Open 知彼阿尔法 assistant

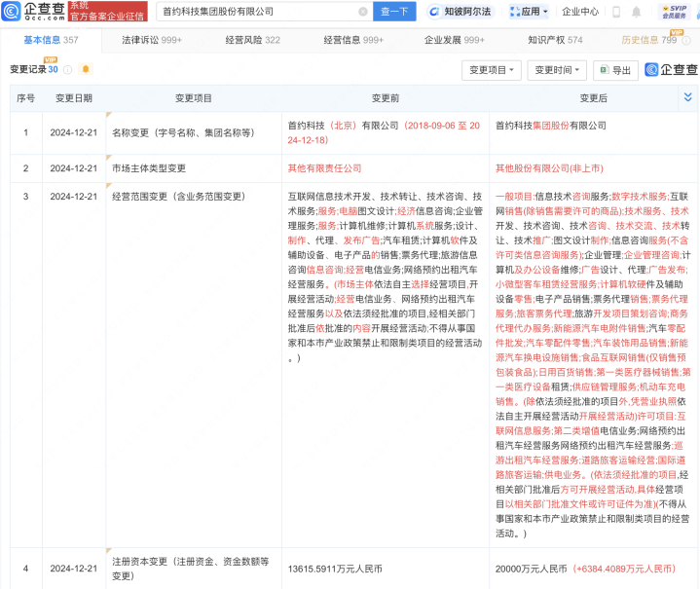point(460,12)
